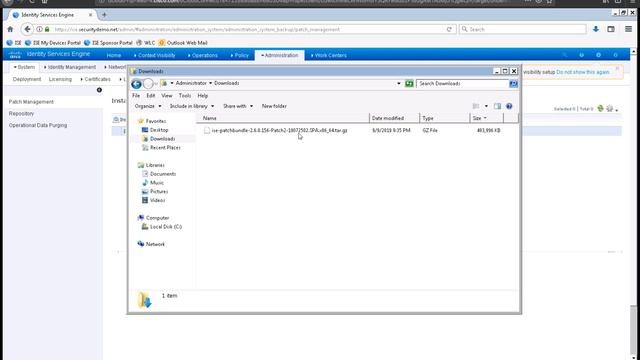Image resolution: width=640 pixels, height=360 pixels.
Task: Open the File menu in Explorer
Action: point(136,96)
